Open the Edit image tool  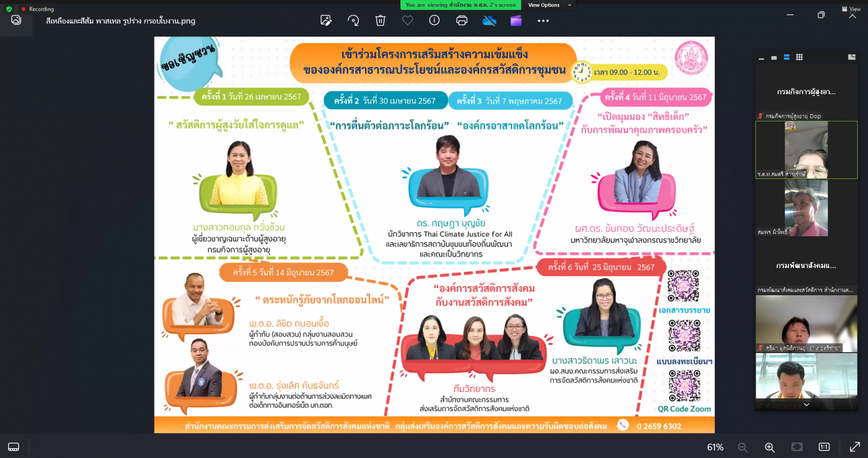point(326,21)
